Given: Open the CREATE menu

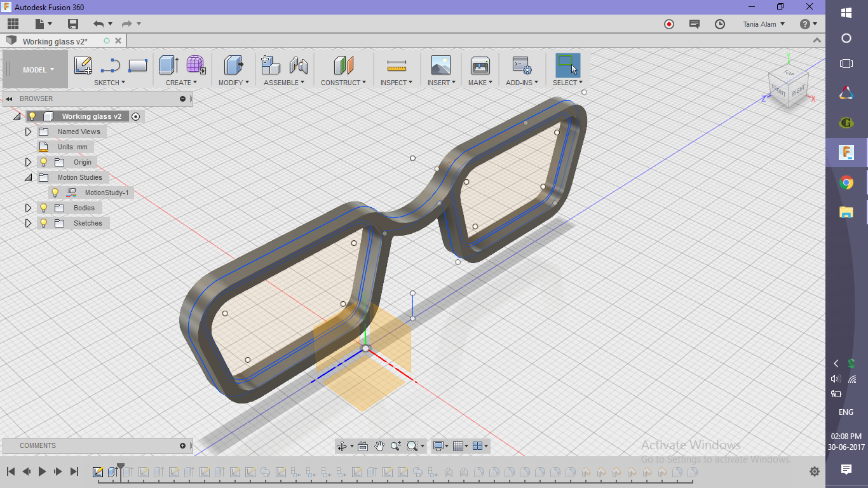Looking at the screenshot, I should pos(182,83).
